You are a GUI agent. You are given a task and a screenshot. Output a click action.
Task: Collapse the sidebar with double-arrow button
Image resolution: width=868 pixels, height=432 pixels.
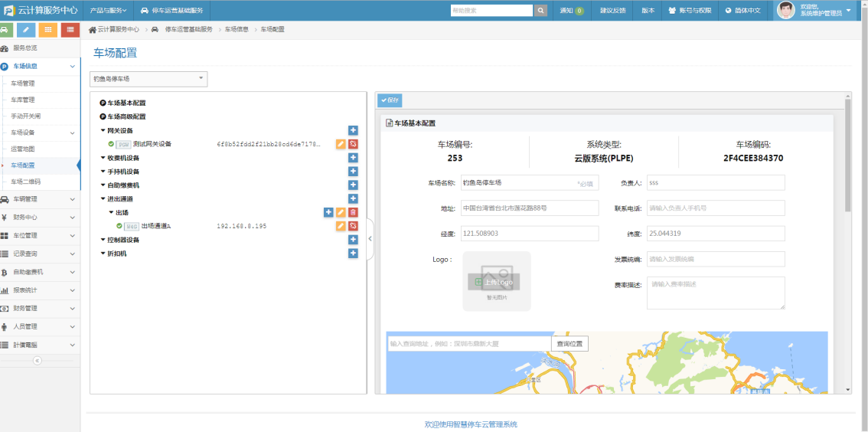[x=38, y=361]
